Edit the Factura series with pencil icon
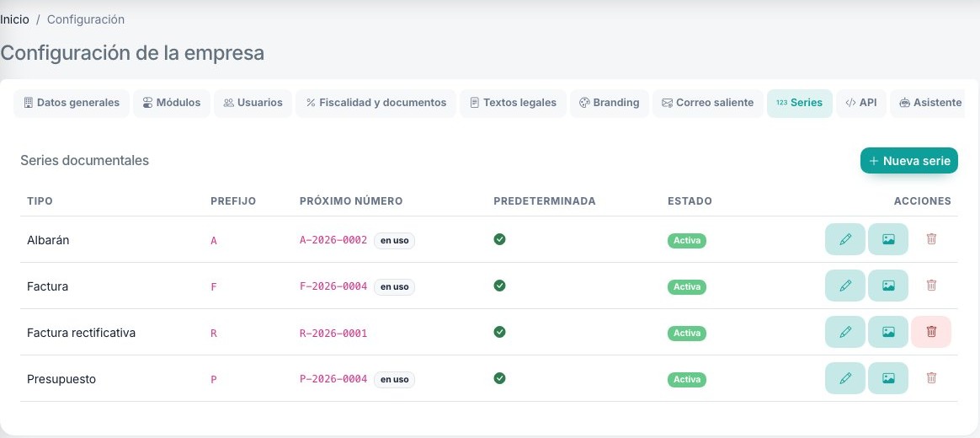Viewport: 980px width, 438px height. (x=845, y=286)
